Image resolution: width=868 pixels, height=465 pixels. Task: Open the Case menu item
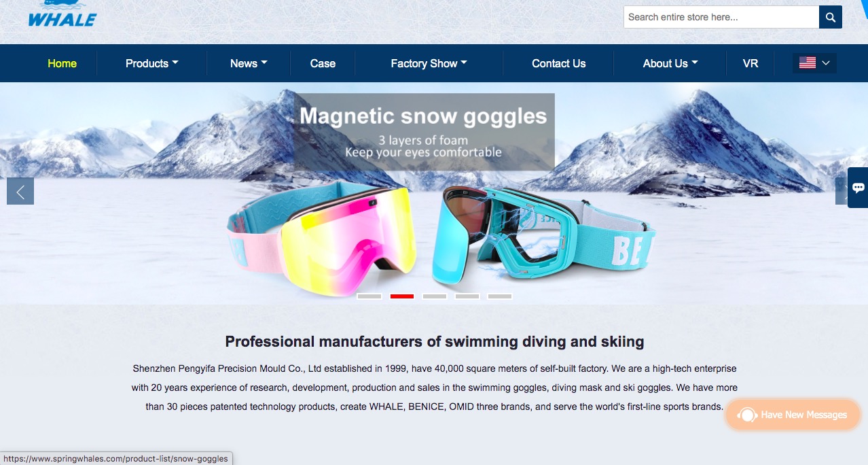(323, 63)
